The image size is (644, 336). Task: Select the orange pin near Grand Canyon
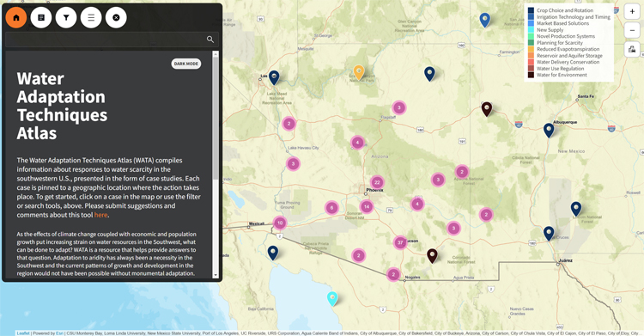click(359, 72)
